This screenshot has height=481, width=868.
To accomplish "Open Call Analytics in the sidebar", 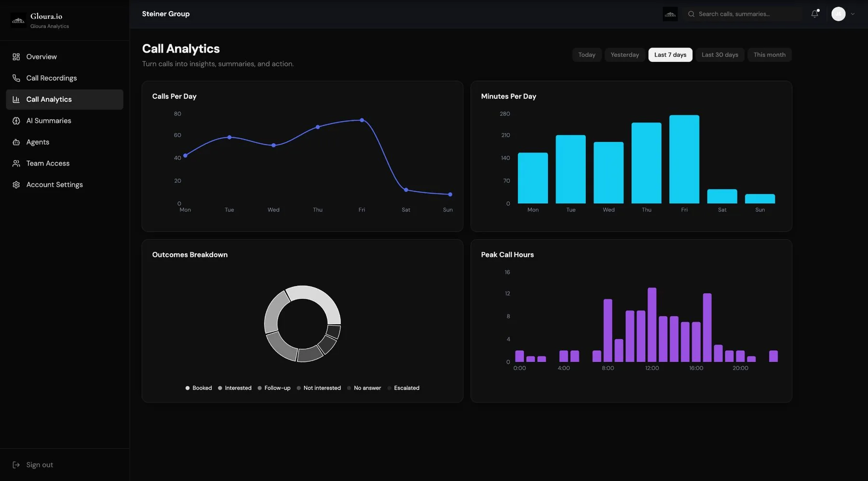I will [65, 99].
